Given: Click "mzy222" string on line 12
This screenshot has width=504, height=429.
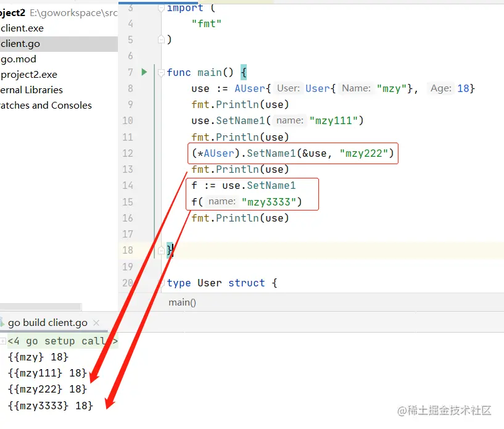Looking at the screenshot, I should pyautogui.click(x=364, y=154).
